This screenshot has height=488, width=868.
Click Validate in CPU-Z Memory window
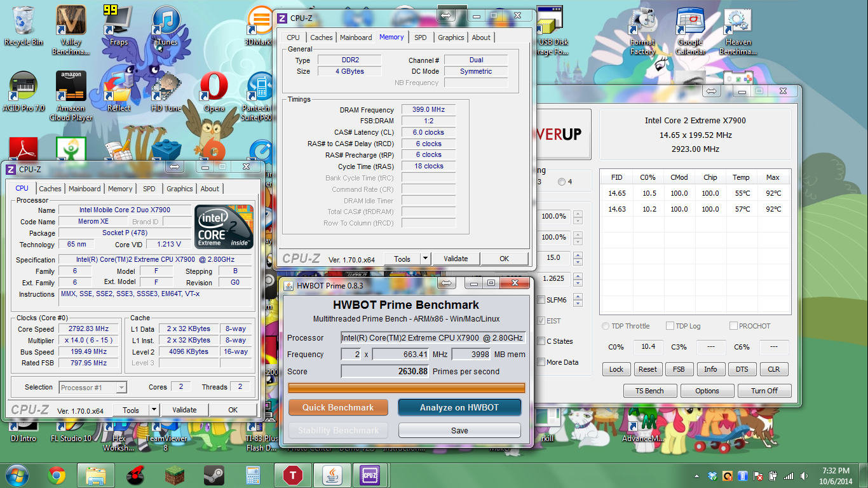(x=456, y=259)
